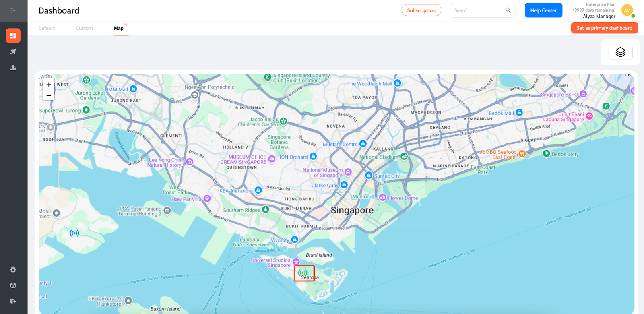Click the IKEA Alexandra pin
The height and width of the screenshot is (314, 644).
[x=258, y=190]
